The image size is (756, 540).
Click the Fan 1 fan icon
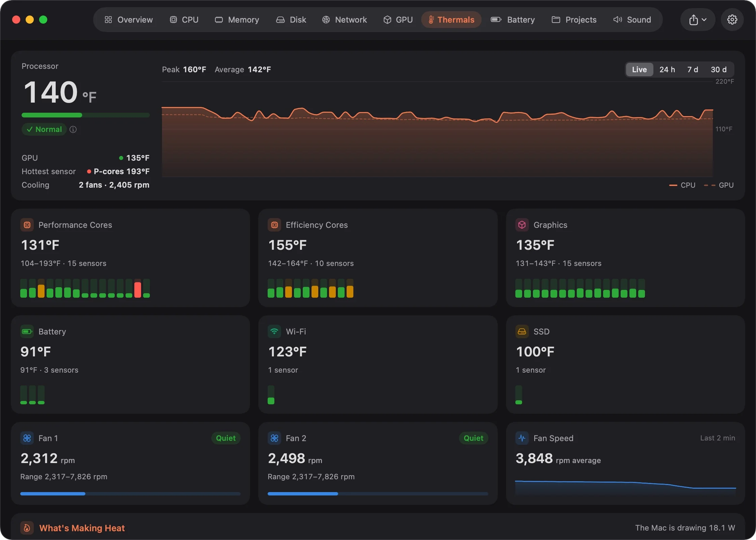tap(27, 438)
